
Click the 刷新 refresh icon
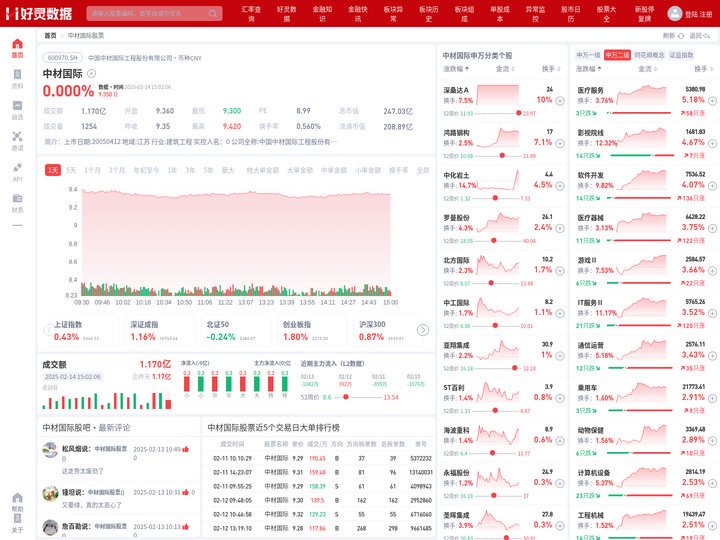(681, 35)
